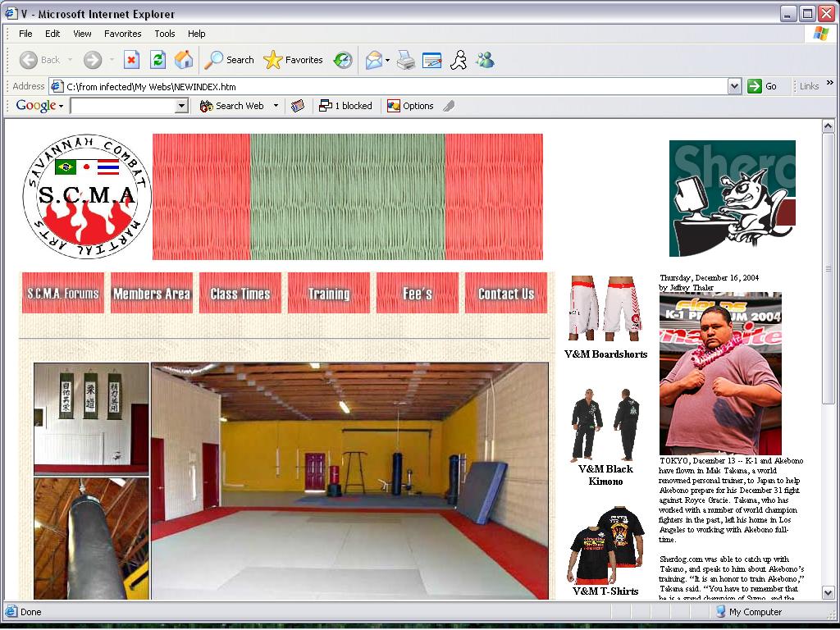The width and height of the screenshot is (840, 630).
Task: Click the V&M Boardshorts product link
Action: coord(605,354)
